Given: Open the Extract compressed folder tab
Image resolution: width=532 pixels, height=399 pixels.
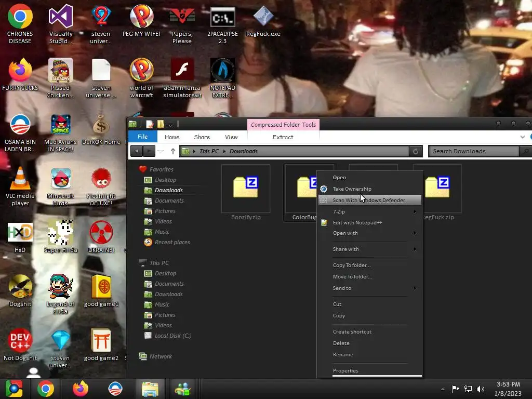Looking at the screenshot, I should (x=283, y=137).
